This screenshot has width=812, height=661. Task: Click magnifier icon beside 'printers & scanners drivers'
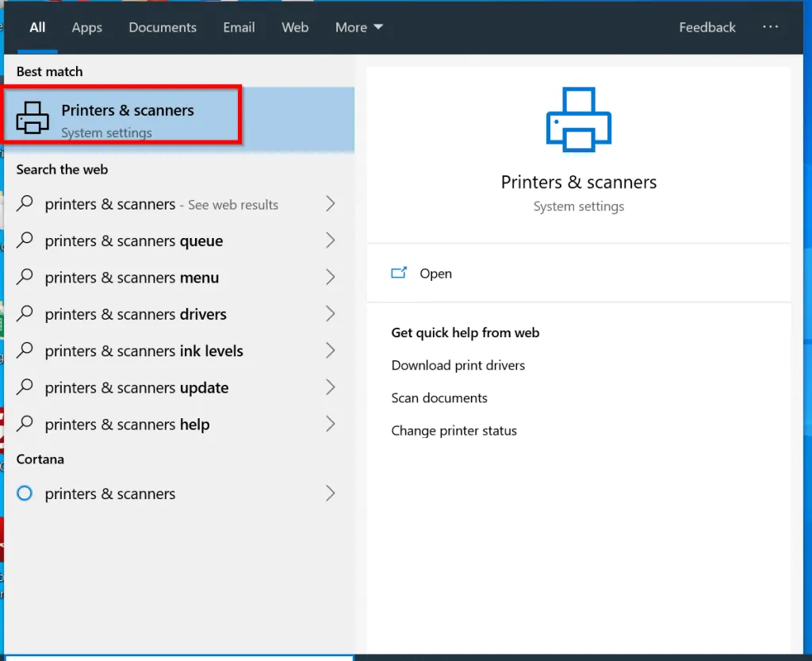click(25, 314)
